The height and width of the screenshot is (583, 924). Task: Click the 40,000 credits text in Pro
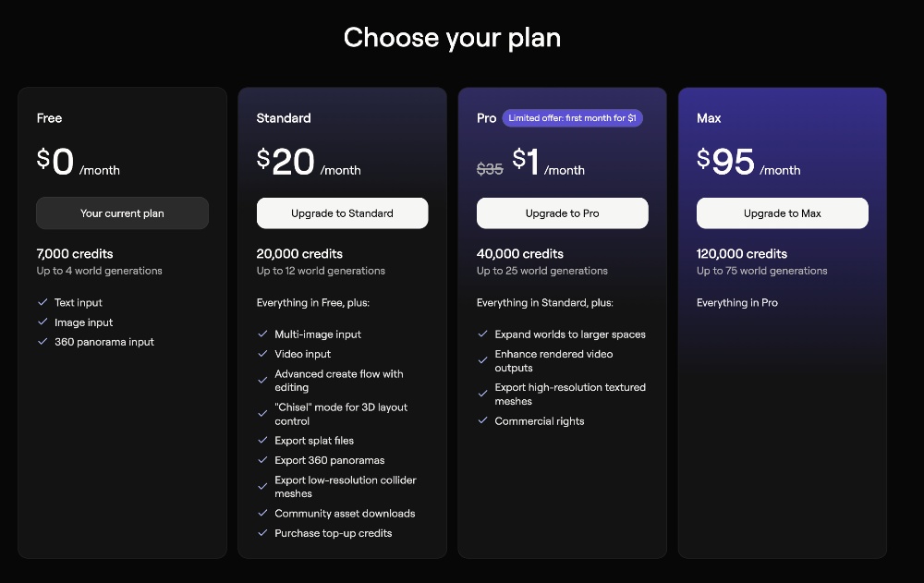520,254
